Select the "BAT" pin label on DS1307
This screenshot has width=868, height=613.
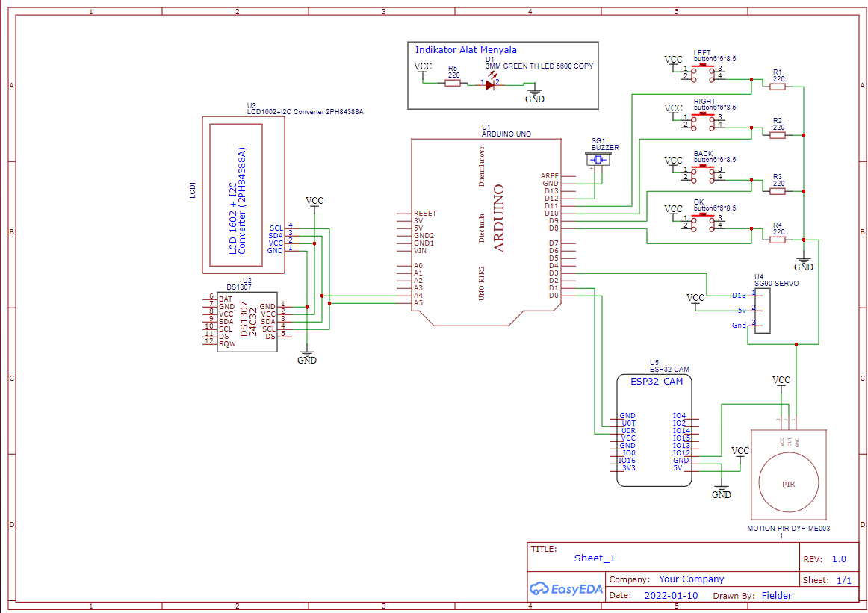[x=226, y=299]
